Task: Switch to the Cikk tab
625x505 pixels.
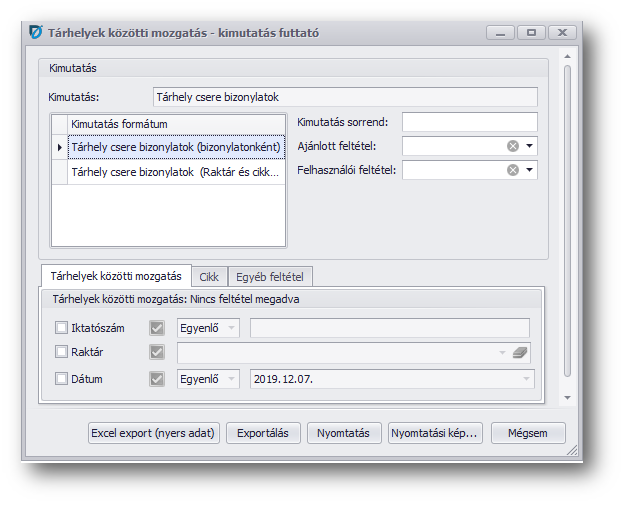Action: coord(209,277)
